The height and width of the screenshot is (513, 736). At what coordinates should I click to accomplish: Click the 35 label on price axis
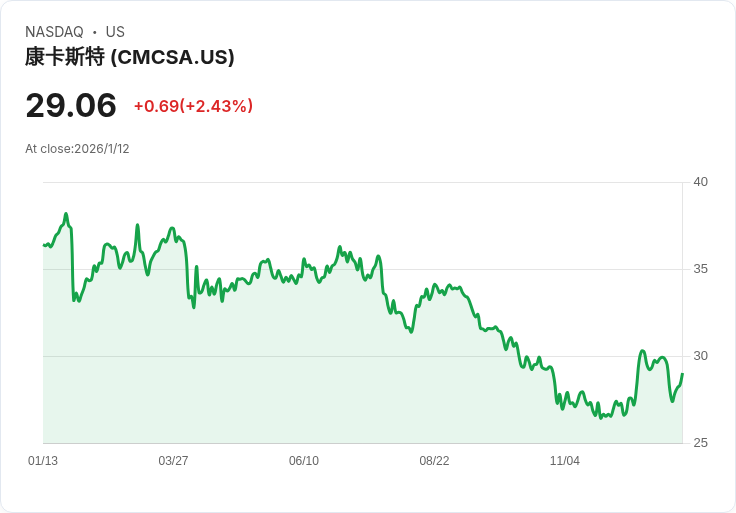[x=700, y=269]
